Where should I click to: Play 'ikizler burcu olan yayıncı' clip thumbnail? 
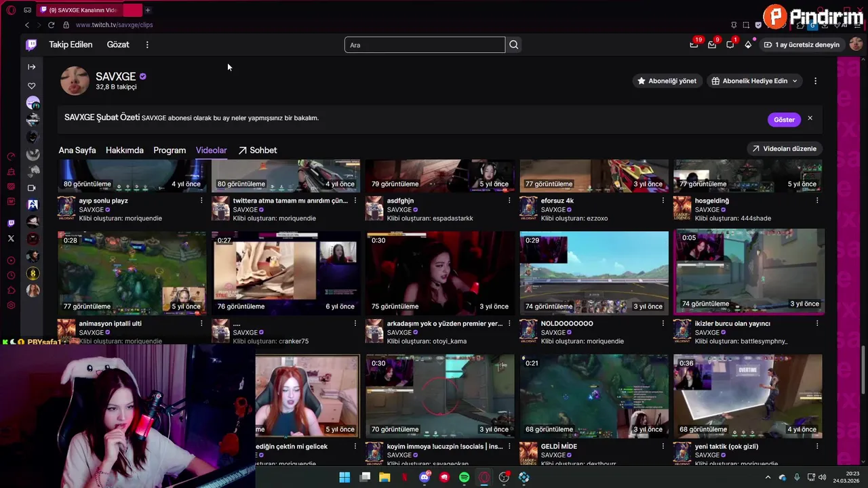[x=749, y=272]
